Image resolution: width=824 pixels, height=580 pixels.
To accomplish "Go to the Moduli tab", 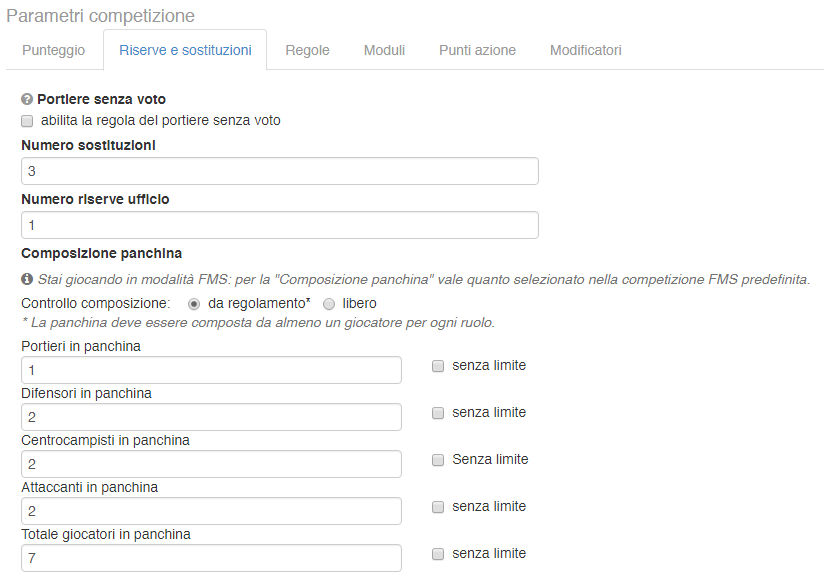I will (384, 50).
